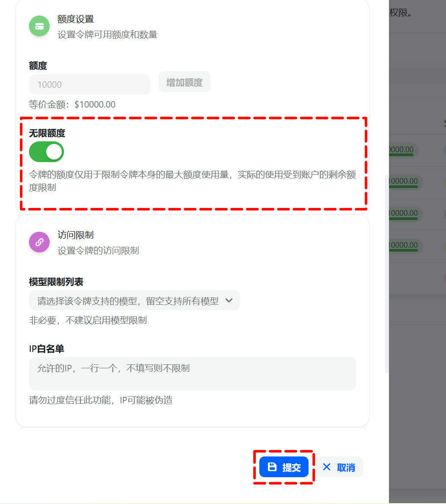This screenshot has width=446, height=504.
Task: Click the X icon in 取消
Action: 326,467
